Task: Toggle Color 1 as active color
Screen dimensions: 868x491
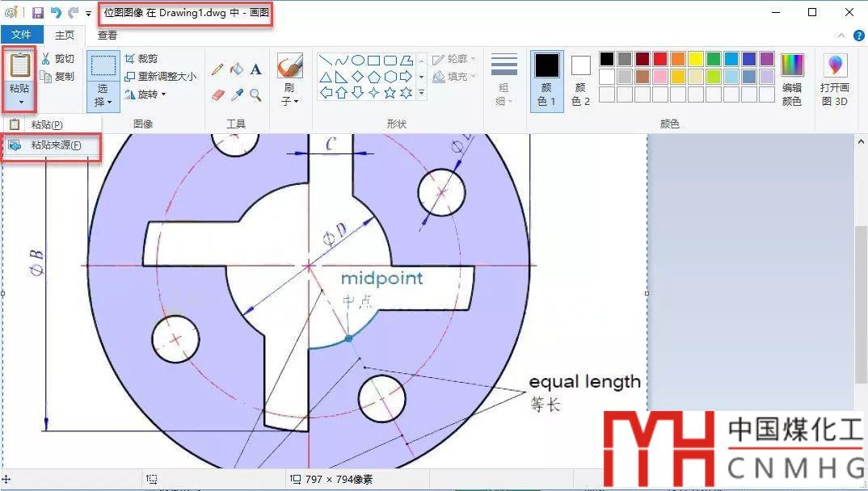Action: (x=547, y=81)
